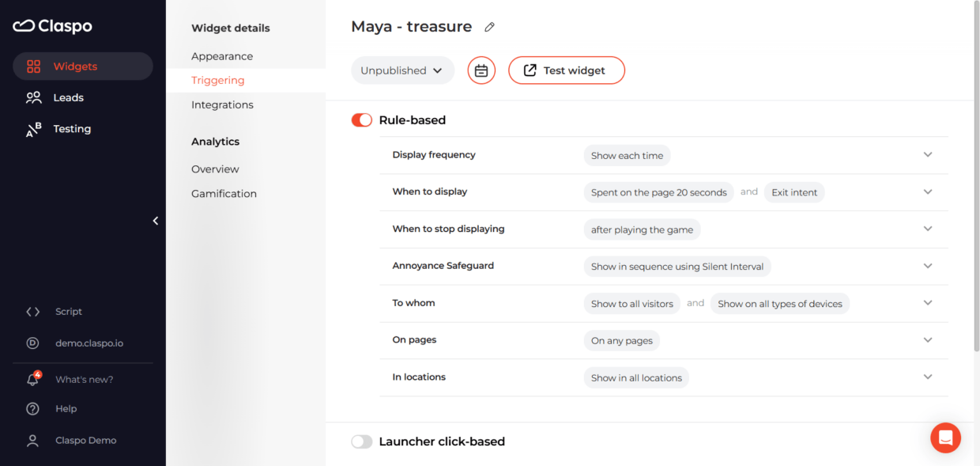Click the Test widget button
980x466 pixels.
pyautogui.click(x=566, y=70)
